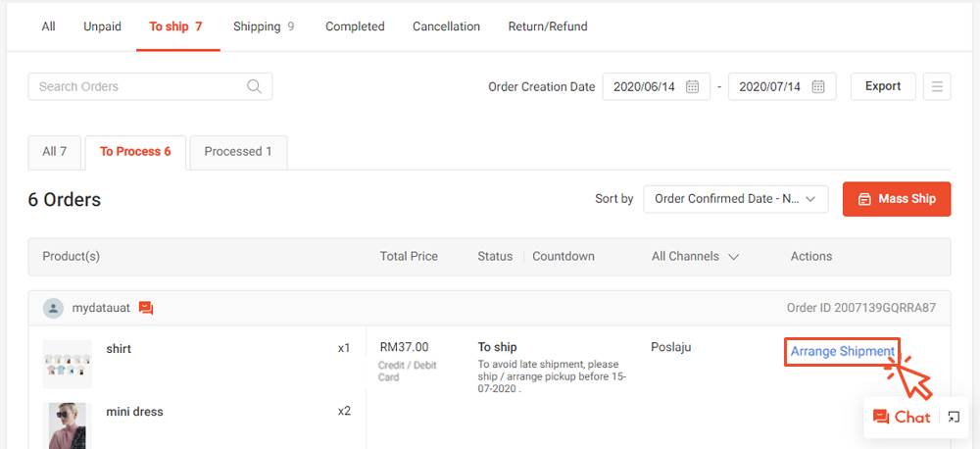The image size is (980, 449).
Task: Click the Arrange Shipment link
Action: click(x=842, y=351)
